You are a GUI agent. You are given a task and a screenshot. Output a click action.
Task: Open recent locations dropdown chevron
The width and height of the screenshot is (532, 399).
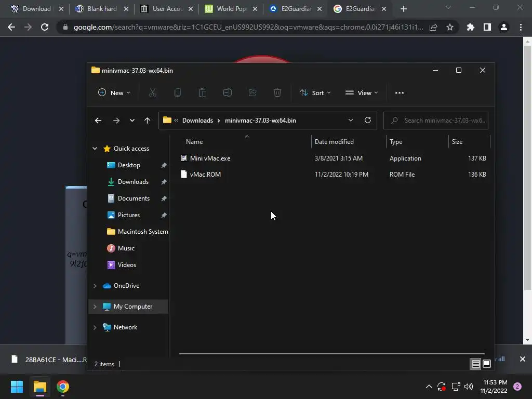pyautogui.click(x=132, y=121)
